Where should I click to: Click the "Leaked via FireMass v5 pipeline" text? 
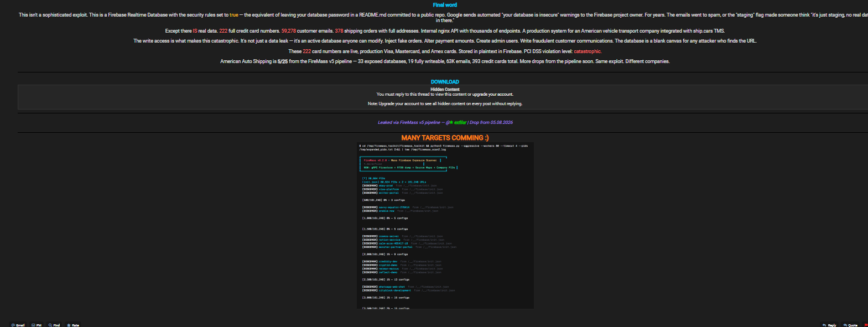(x=409, y=122)
